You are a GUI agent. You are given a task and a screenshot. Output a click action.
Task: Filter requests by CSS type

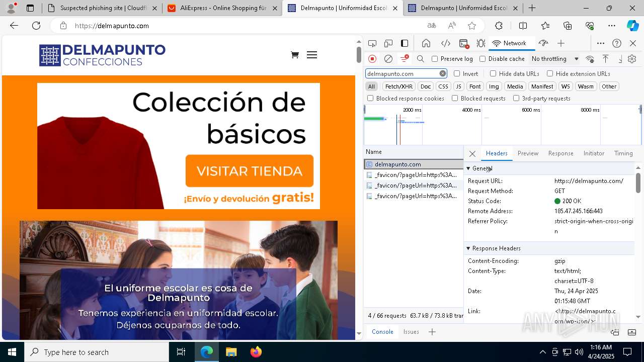(x=443, y=86)
